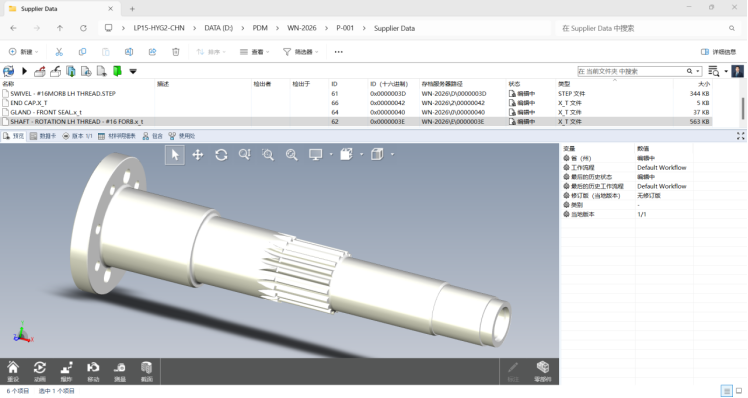Open P-001 in the breadcrumb path
The width and height of the screenshot is (748, 398).
345,28
